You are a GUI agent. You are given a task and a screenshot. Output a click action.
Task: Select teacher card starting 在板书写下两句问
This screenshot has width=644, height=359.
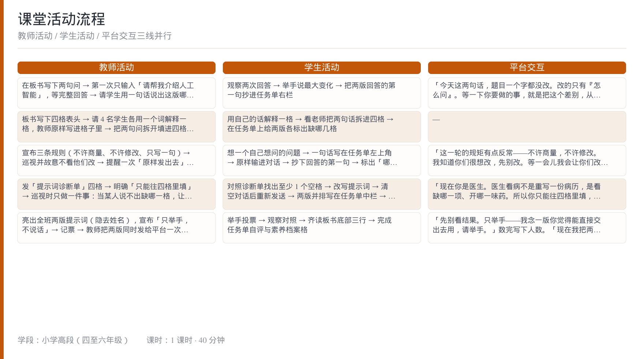pyautogui.click(x=116, y=93)
